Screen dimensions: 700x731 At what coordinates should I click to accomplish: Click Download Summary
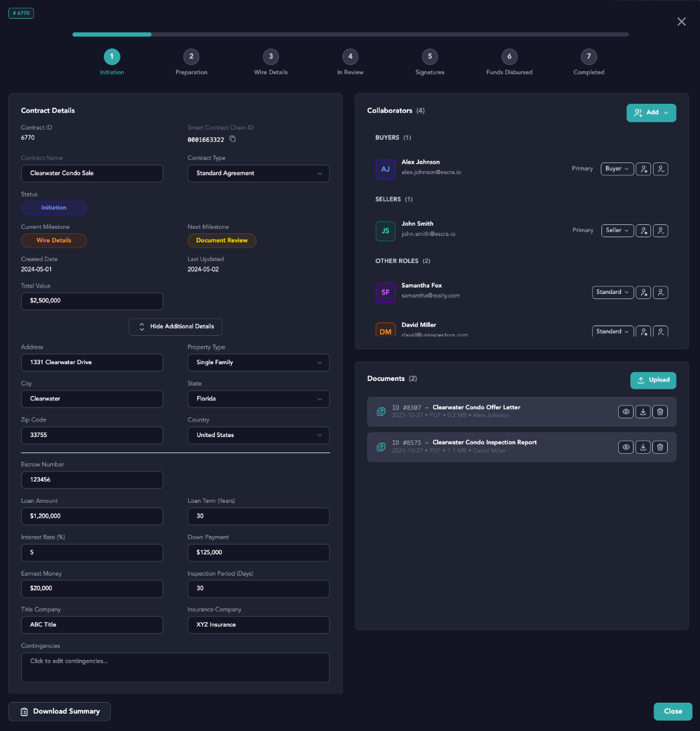[x=60, y=712]
